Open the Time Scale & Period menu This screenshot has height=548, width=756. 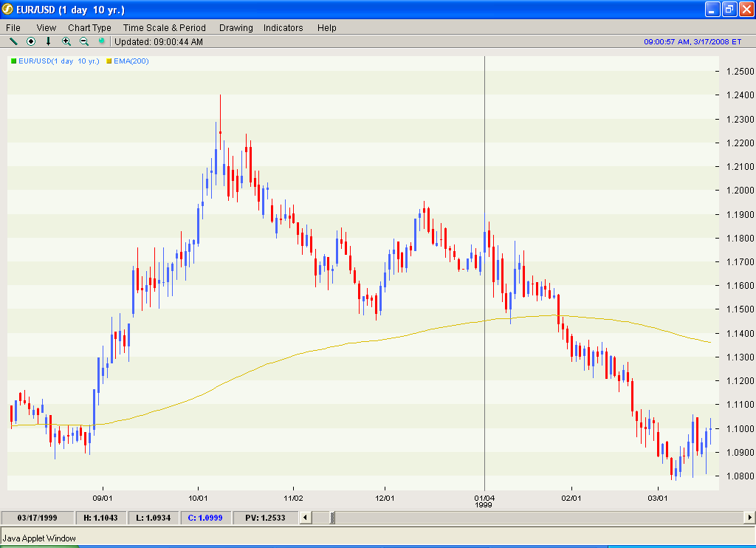pos(165,27)
